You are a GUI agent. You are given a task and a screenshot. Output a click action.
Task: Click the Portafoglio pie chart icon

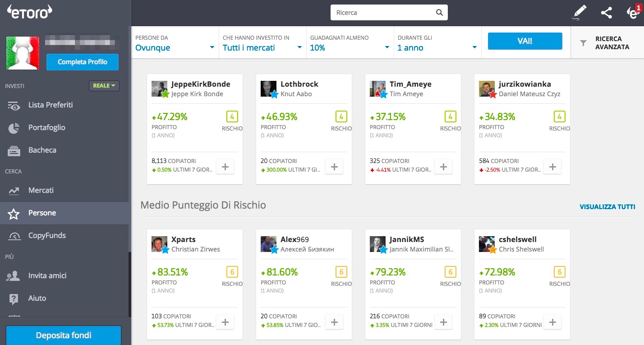(x=14, y=128)
